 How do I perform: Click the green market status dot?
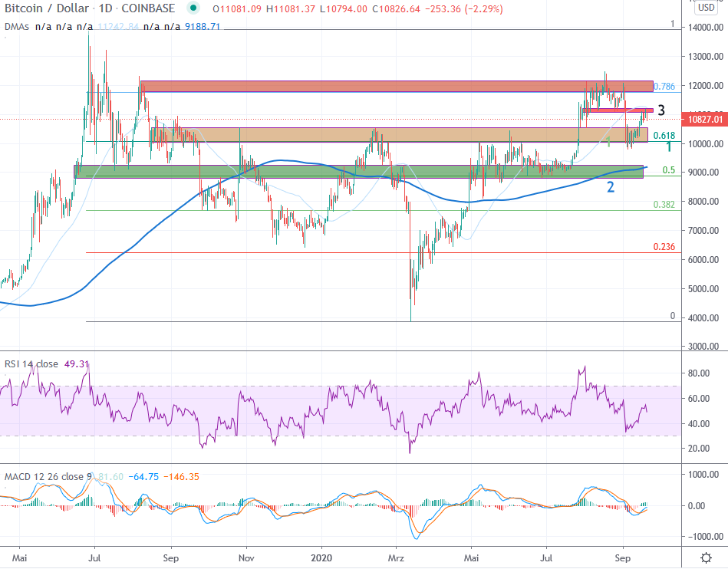tap(195, 8)
